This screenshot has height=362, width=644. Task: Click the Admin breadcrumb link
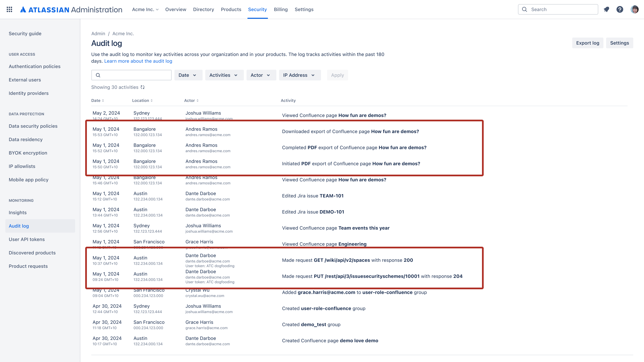(98, 34)
